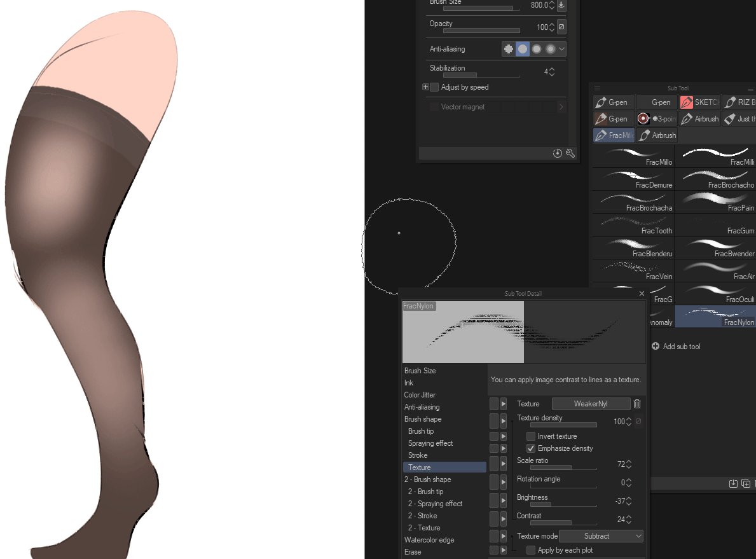Open texture density dynamics icon
This screenshot has height=559, width=756.
[x=638, y=421]
